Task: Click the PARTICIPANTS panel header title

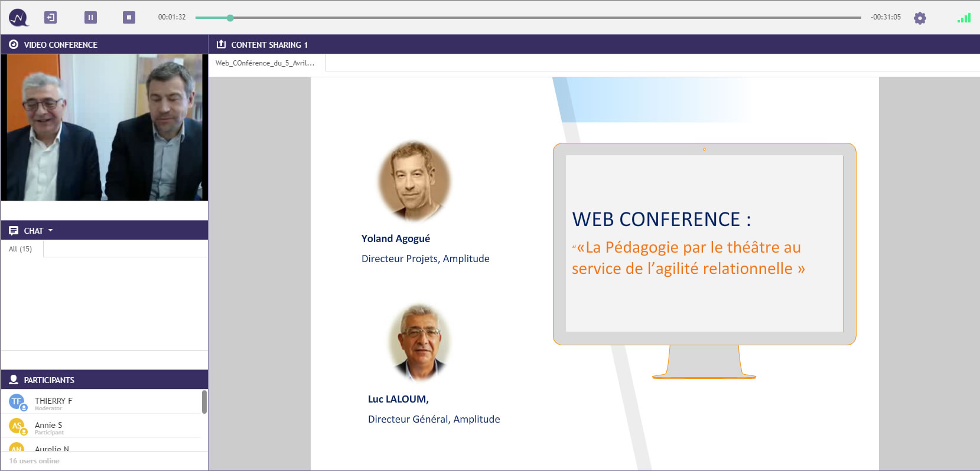Action: [x=49, y=380]
